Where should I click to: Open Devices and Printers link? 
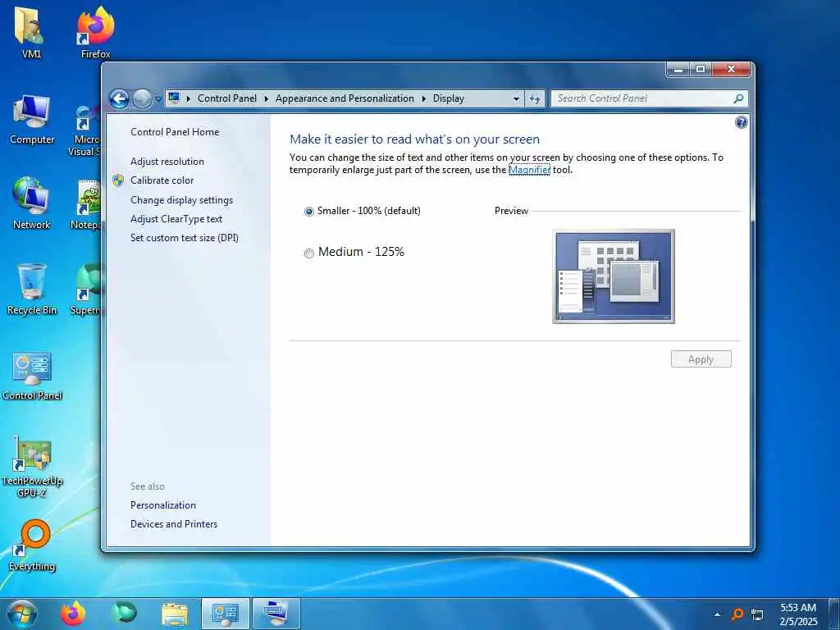pyautogui.click(x=174, y=524)
